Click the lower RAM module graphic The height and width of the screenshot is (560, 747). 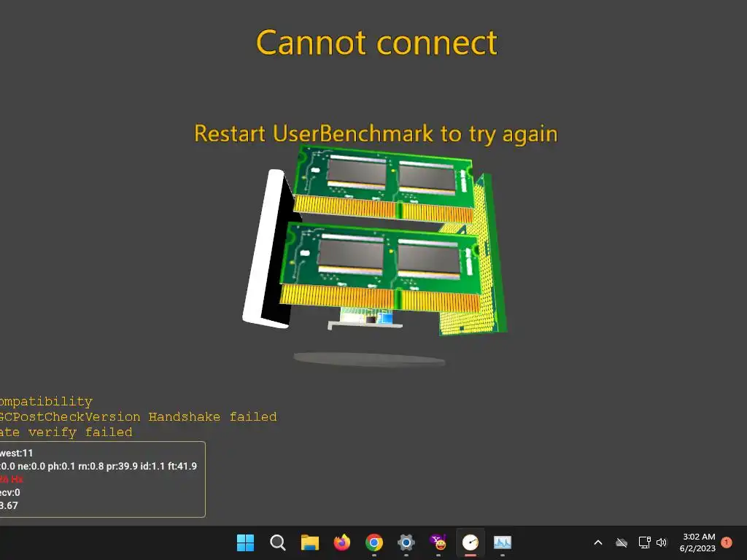pos(381,268)
